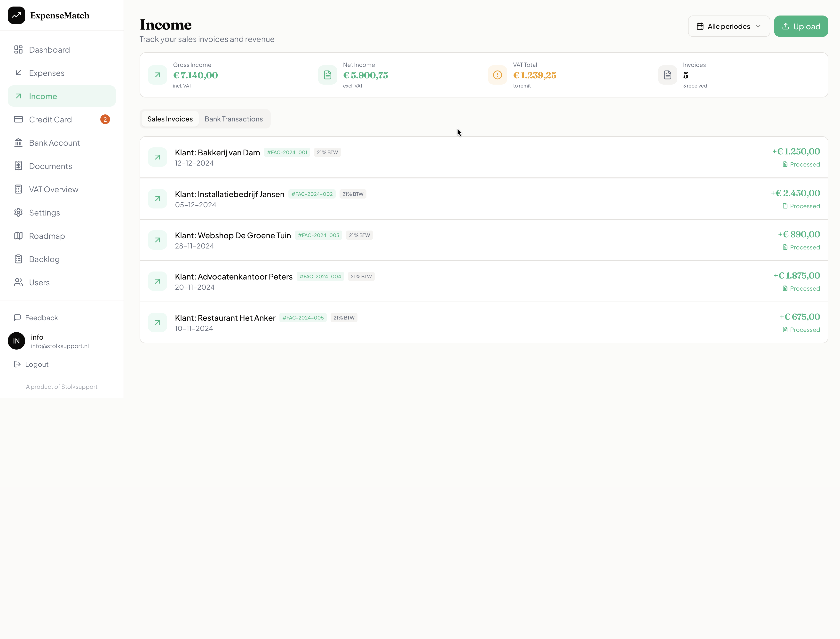The height and width of the screenshot is (639, 840).
Task: Open Bank Account using the bank icon
Action: point(19,143)
